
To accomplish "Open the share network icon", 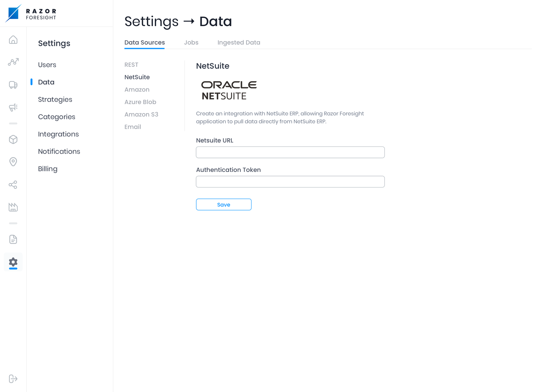I will coord(13,185).
